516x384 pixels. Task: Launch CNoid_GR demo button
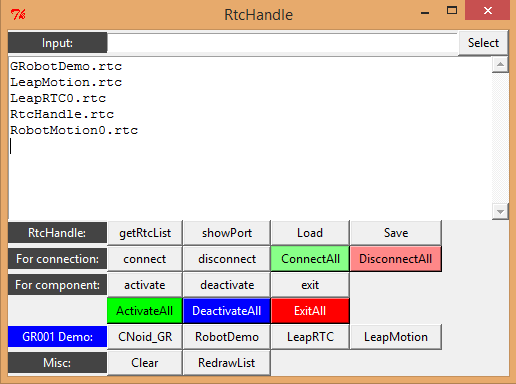[x=145, y=337]
